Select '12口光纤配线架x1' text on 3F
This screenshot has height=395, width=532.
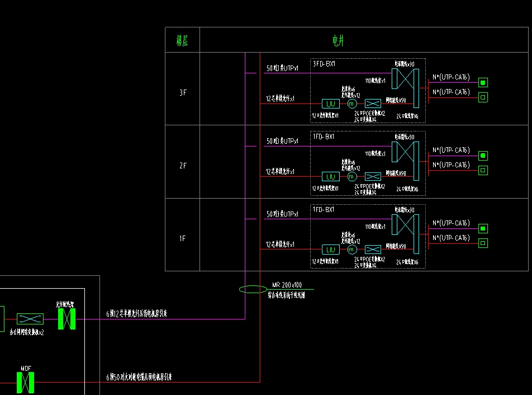[x=325, y=115]
